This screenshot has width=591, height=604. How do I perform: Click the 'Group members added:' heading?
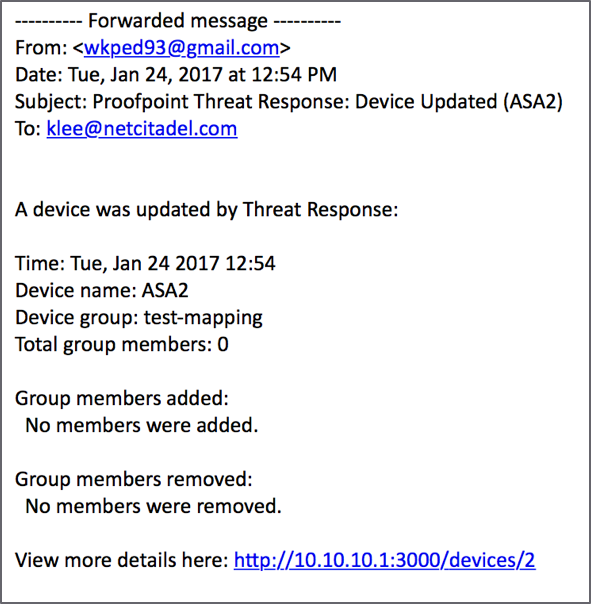tap(122, 399)
